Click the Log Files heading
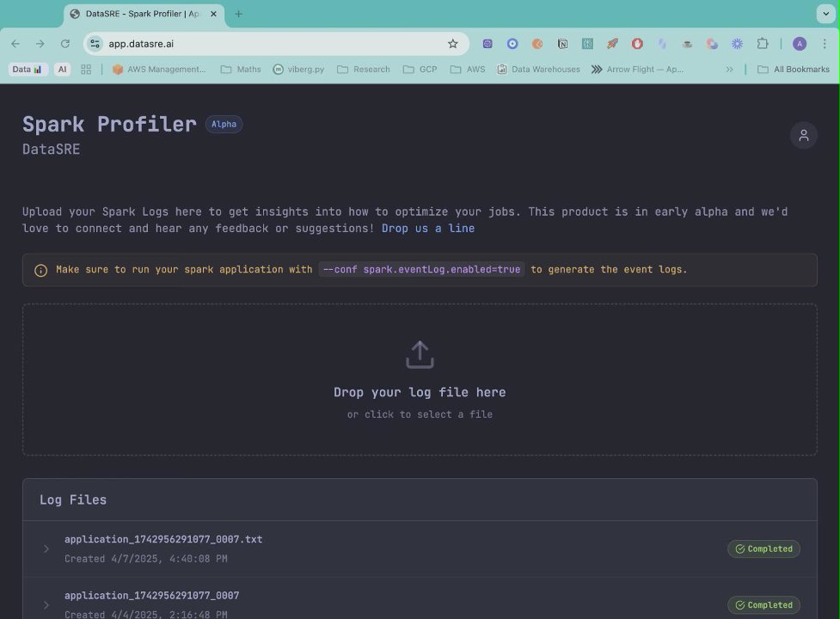Image resolution: width=840 pixels, height=619 pixels. pos(73,500)
